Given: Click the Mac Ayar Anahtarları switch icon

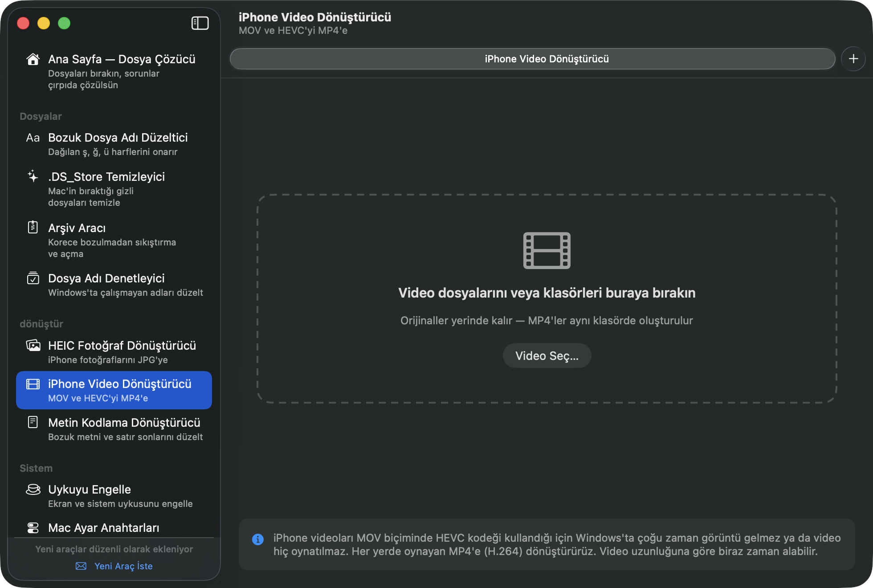Looking at the screenshot, I should pyautogui.click(x=33, y=528).
